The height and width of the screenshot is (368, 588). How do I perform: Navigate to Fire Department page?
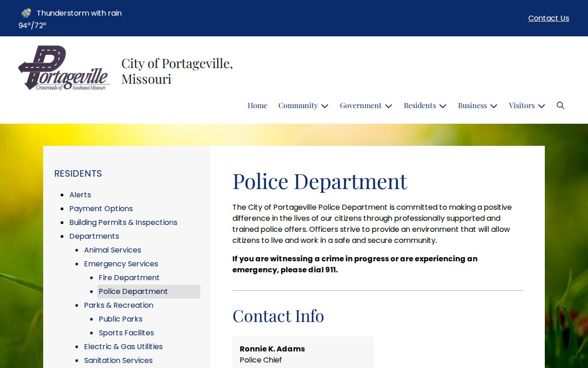129,277
